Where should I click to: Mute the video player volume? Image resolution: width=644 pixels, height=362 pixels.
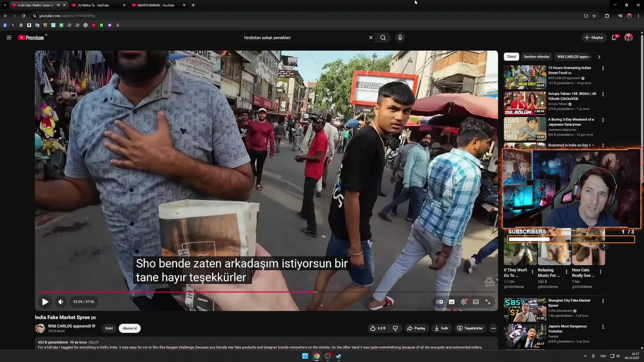click(x=61, y=302)
